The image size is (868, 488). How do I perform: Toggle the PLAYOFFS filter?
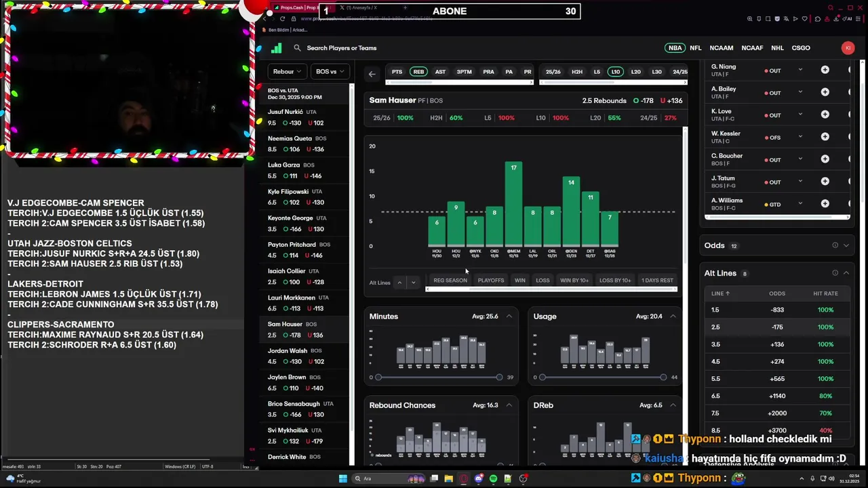pos(491,280)
